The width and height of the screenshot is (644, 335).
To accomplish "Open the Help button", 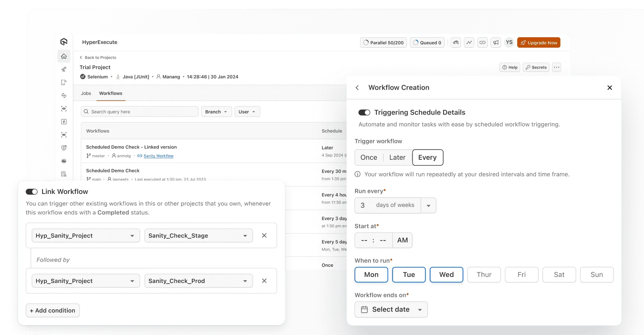I will tap(510, 67).
